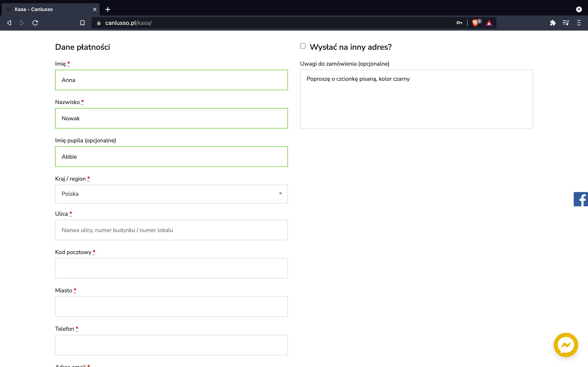The image size is (588, 367).
Task: Bookmark this page with bookmark icon
Action: [x=82, y=23]
